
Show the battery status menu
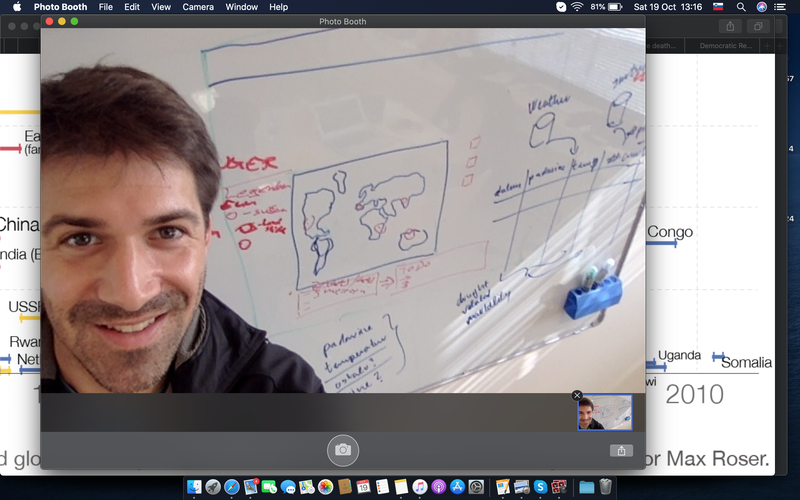point(617,7)
